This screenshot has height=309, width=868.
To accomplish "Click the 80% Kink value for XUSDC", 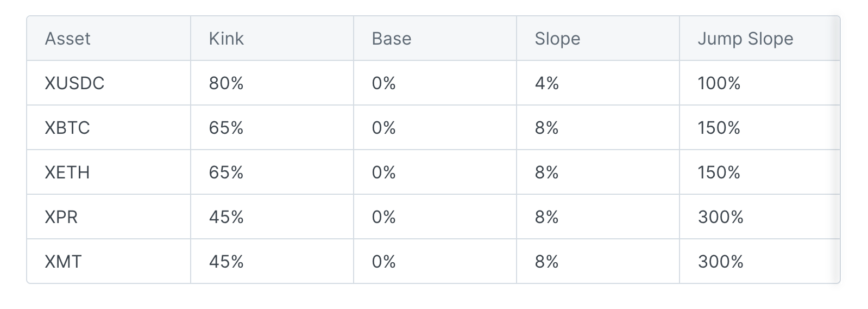I will tap(226, 83).
